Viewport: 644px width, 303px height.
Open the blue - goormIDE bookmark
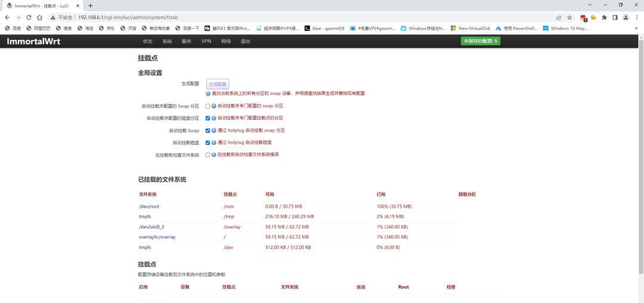tap(324, 28)
